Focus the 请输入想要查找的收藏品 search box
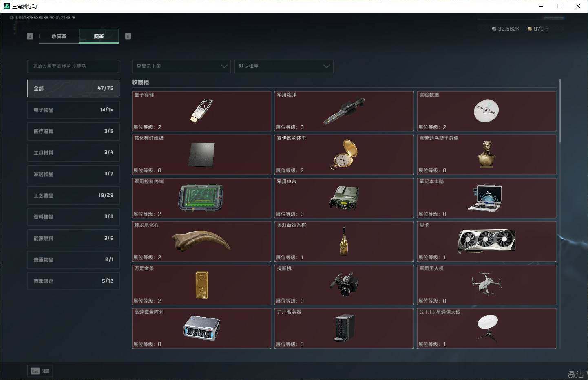 (x=73, y=66)
